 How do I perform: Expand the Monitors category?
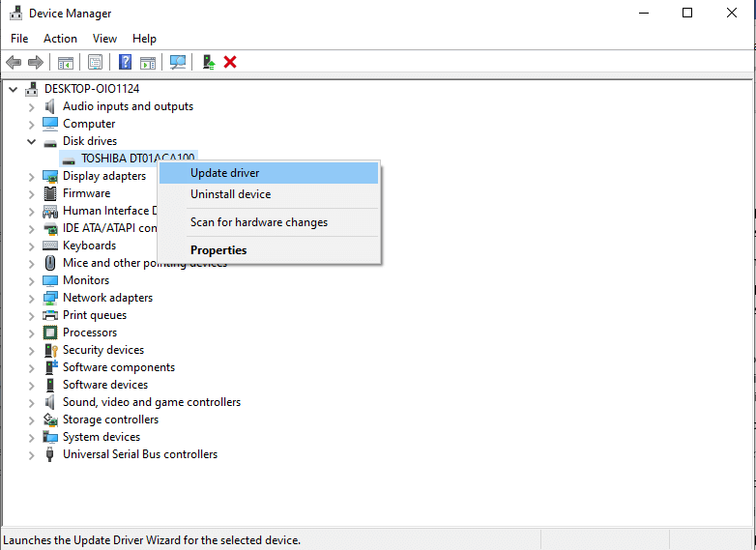point(31,281)
